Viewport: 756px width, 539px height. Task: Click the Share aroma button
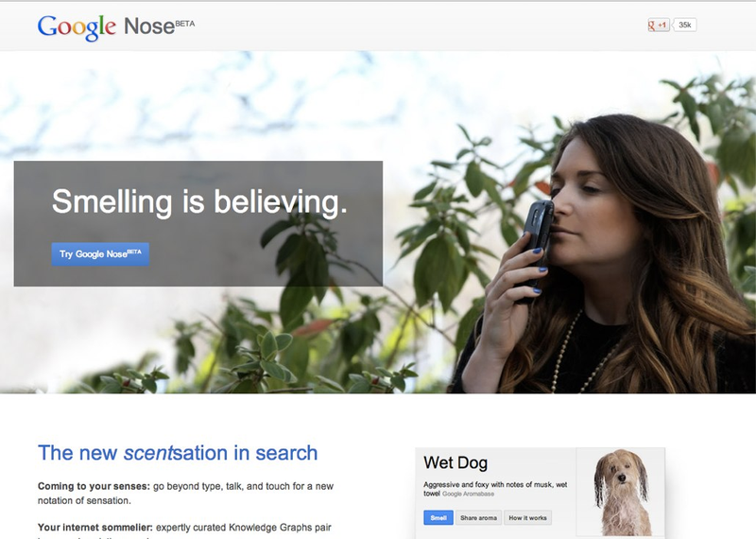[x=478, y=518]
